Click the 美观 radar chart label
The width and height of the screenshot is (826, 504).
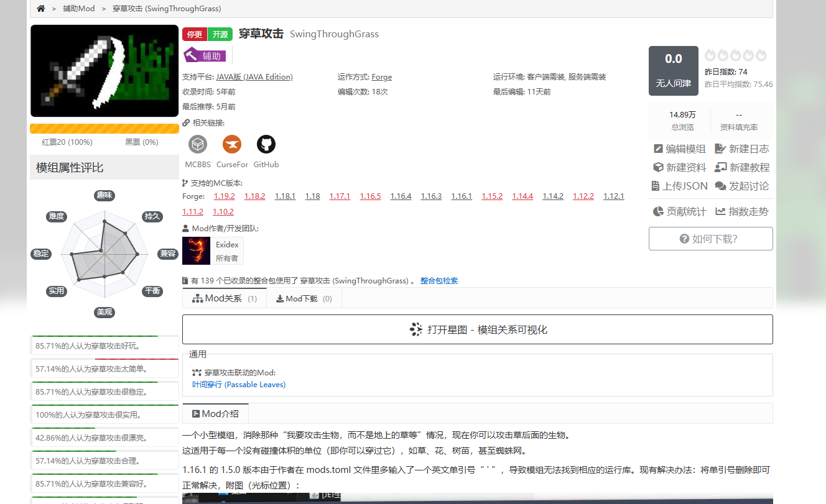pyautogui.click(x=104, y=312)
